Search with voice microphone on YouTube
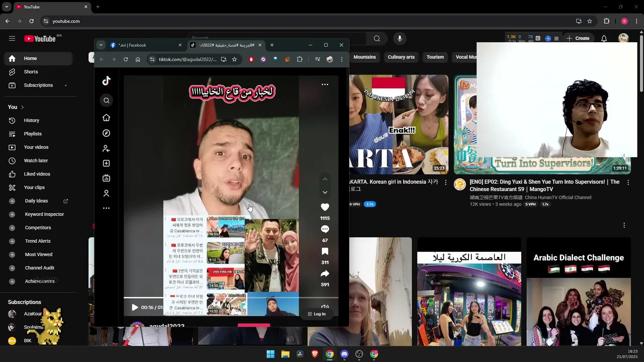 pyautogui.click(x=400, y=39)
